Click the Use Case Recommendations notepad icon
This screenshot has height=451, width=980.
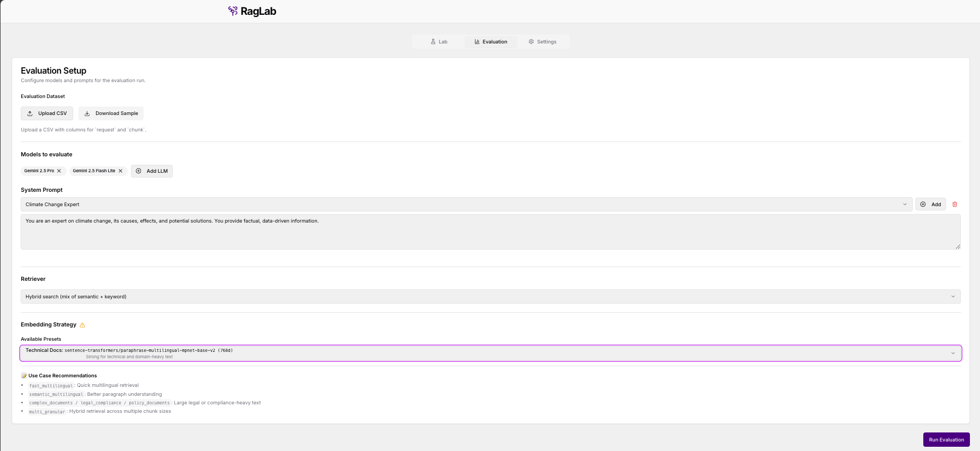tap(24, 376)
